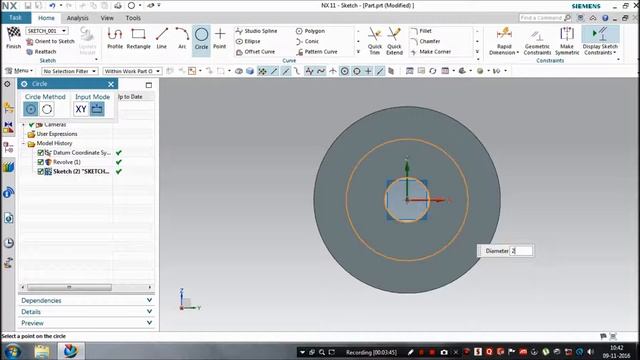Switch to Analysis tab
The height and width of the screenshot is (360, 640).
[x=78, y=18]
